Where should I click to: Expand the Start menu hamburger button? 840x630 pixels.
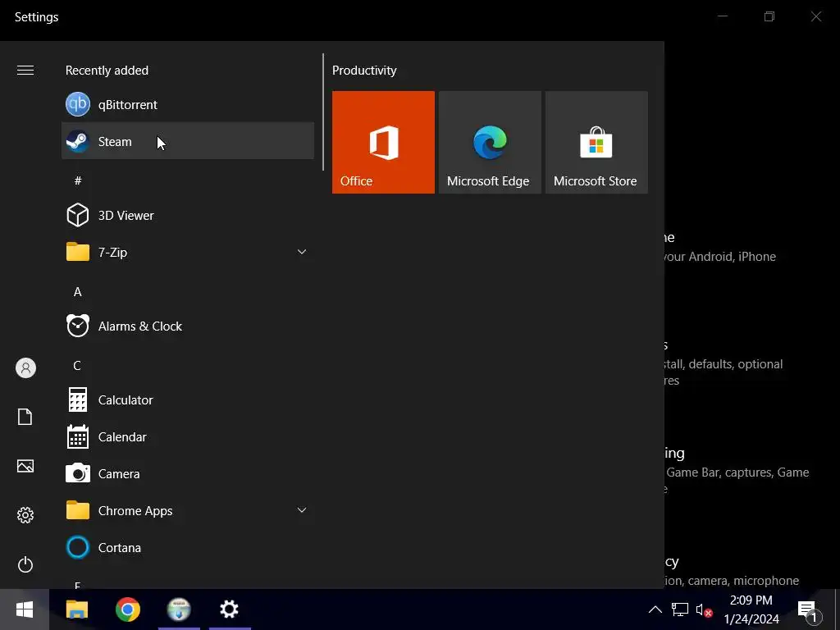[25, 71]
